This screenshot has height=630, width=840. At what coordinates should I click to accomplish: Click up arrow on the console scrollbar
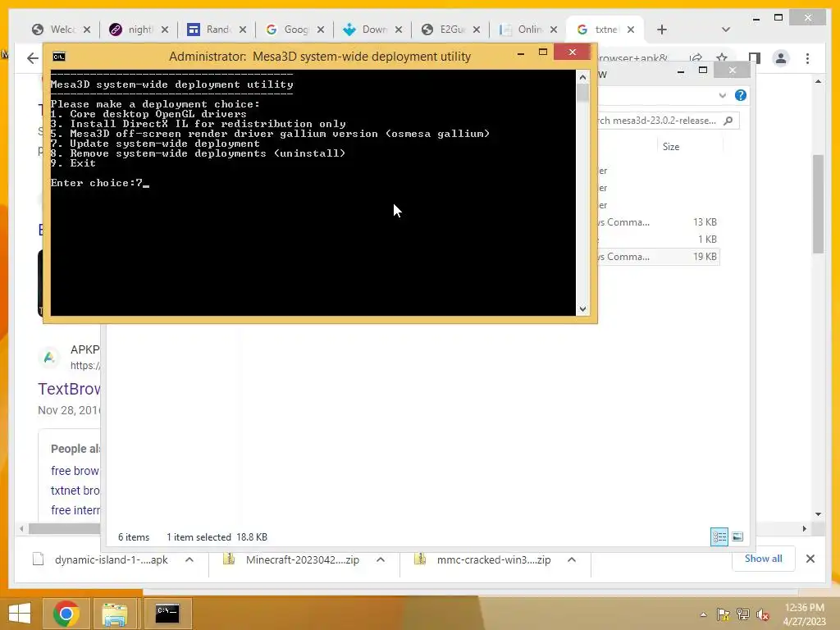[583, 77]
